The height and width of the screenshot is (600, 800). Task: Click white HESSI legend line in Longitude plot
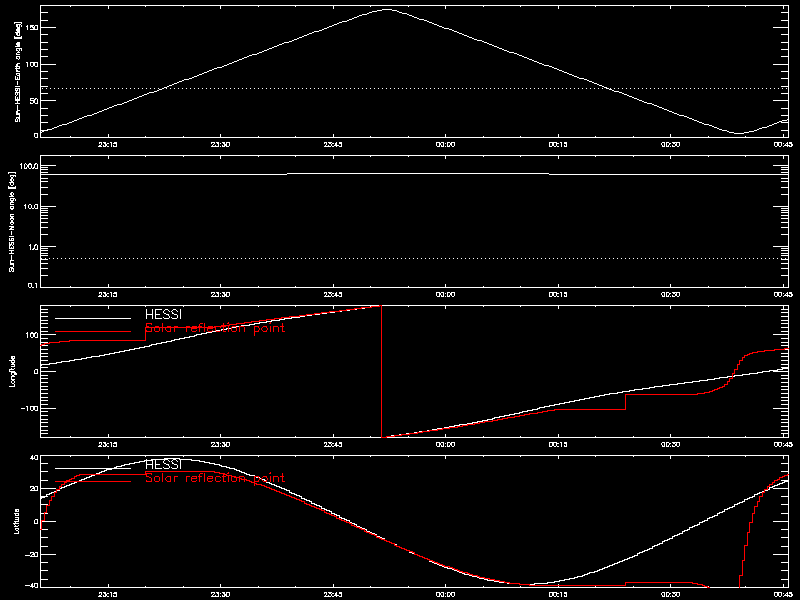93,318
